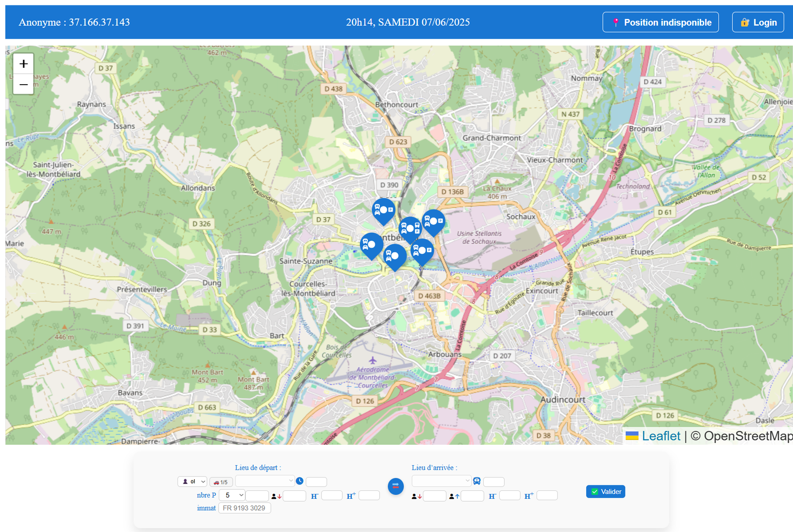This screenshot has width=793, height=532.
Task: Click the clock icon beside departure place
Action: (x=299, y=481)
